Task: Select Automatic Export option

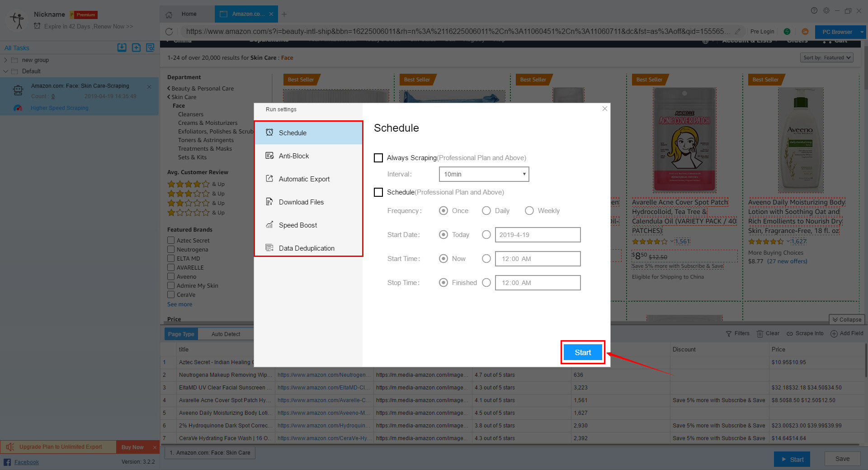Action: [x=308, y=179]
